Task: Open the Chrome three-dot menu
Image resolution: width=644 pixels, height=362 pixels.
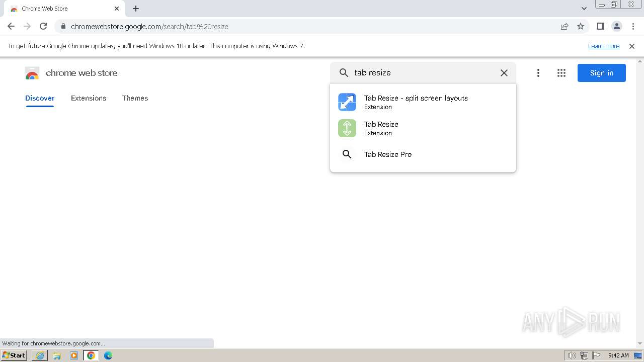Action: coord(633,26)
